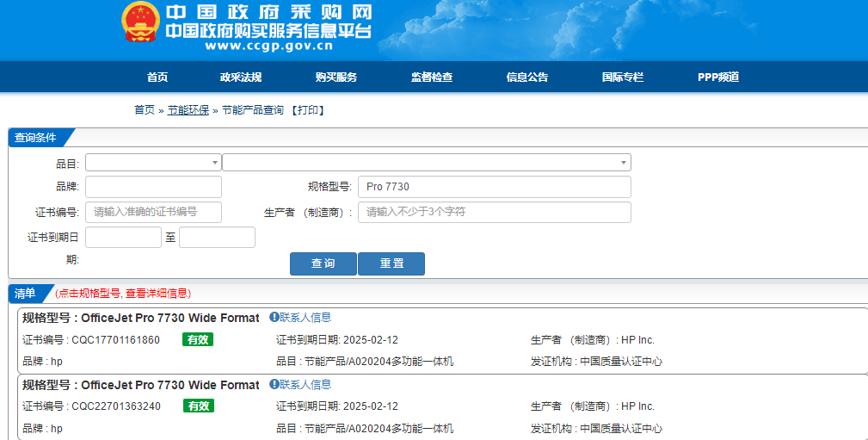Go to 政采法规 menu item

[x=241, y=77]
